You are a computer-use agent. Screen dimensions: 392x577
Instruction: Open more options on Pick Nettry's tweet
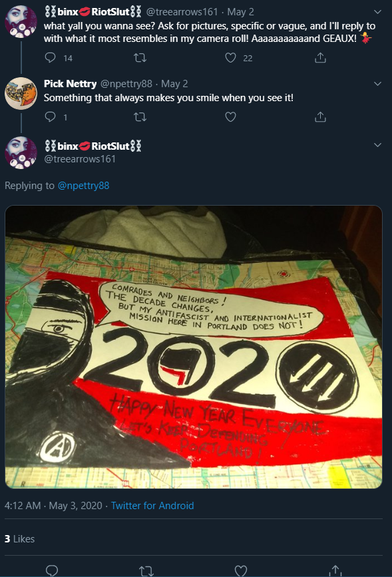tap(377, 84)
